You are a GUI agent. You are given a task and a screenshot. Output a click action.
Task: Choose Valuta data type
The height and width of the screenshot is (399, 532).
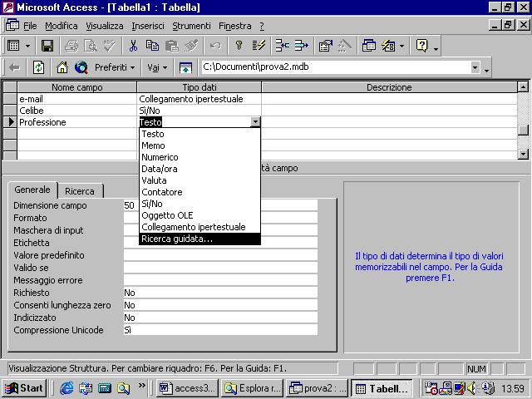[199, 180]
